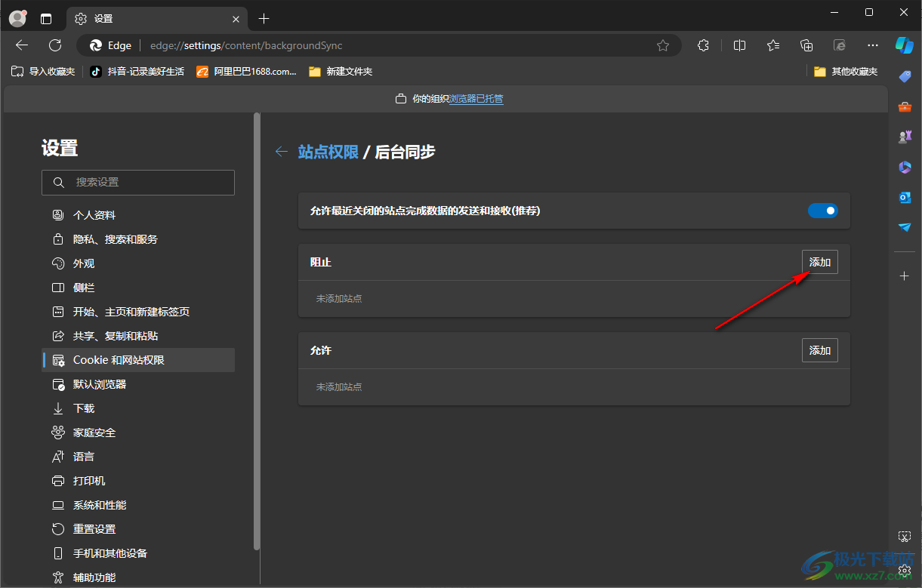
Task: Open 重置设置 settings section
Action: (x=138, y=529)
